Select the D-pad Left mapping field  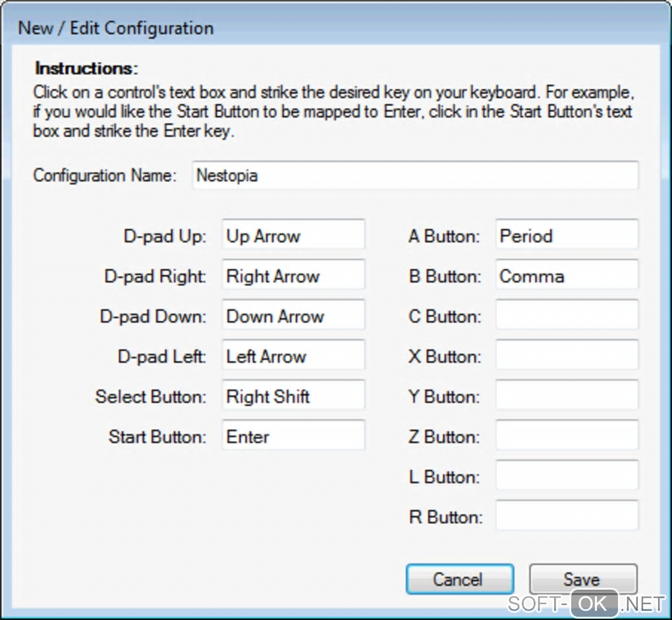(x=293, y=357)
